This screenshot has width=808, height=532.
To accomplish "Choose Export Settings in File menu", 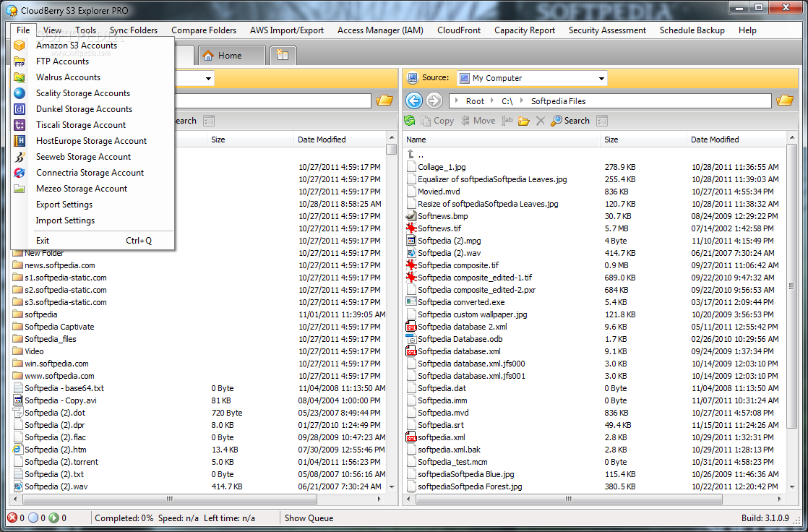I will 64,205.
